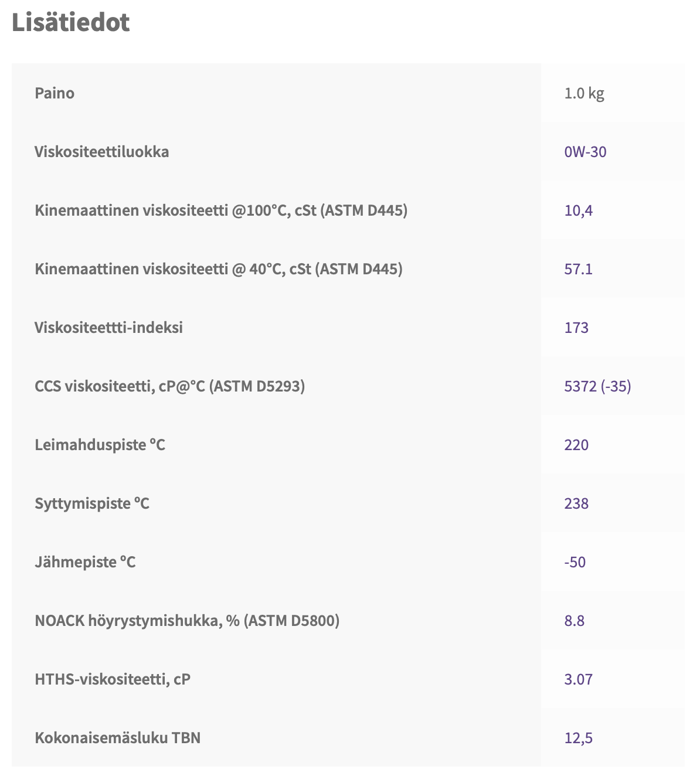Click the Paino row label
Screen dimensions: 700x776
point(55,93)
